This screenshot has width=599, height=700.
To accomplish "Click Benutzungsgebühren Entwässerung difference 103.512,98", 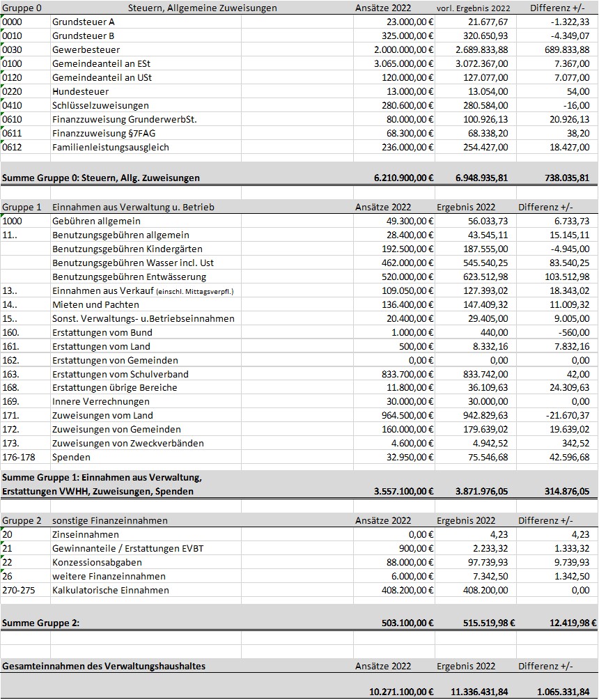I will pyautogui.click(x=557, y=277).
